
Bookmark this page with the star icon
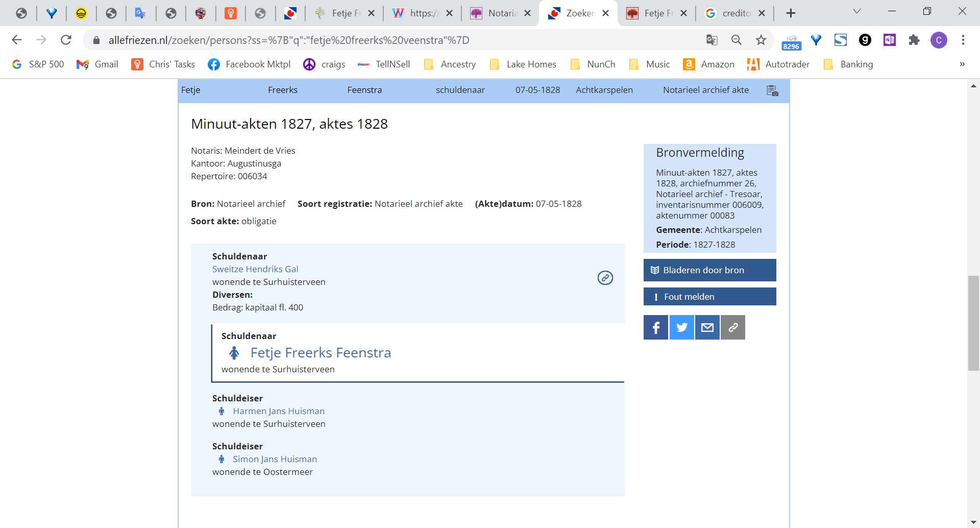pyautogui.click(x=761, y=39)
